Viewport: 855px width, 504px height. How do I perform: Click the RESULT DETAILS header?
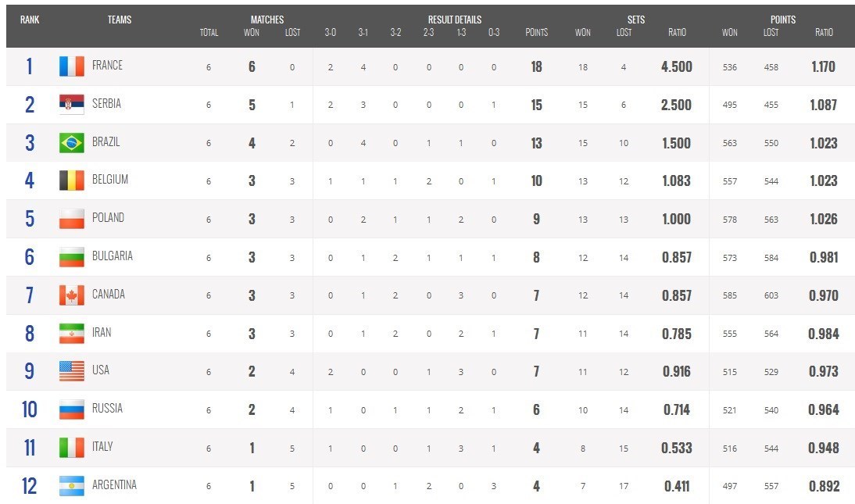point(454,20)
